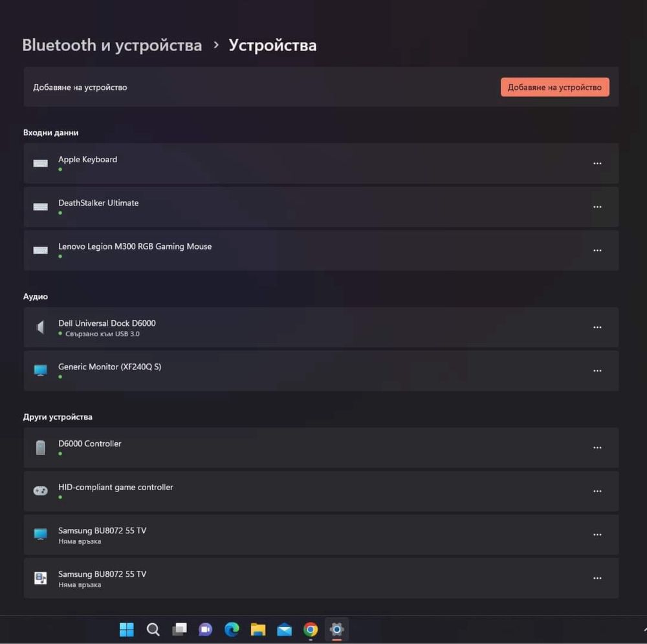Open more options for D6000 Controller
This screenshot has width=647, height=644.
coord(597,447)
